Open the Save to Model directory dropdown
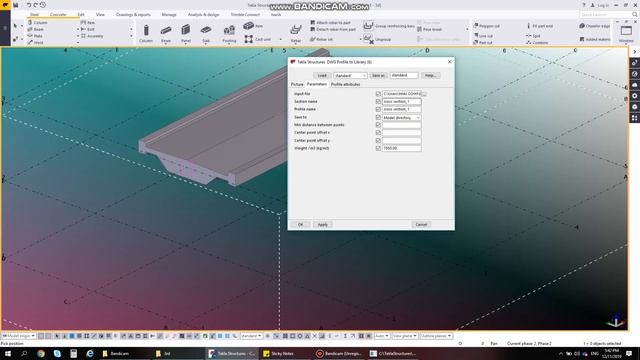Viewport: 640px width, 360px height. tap(401, 118)
